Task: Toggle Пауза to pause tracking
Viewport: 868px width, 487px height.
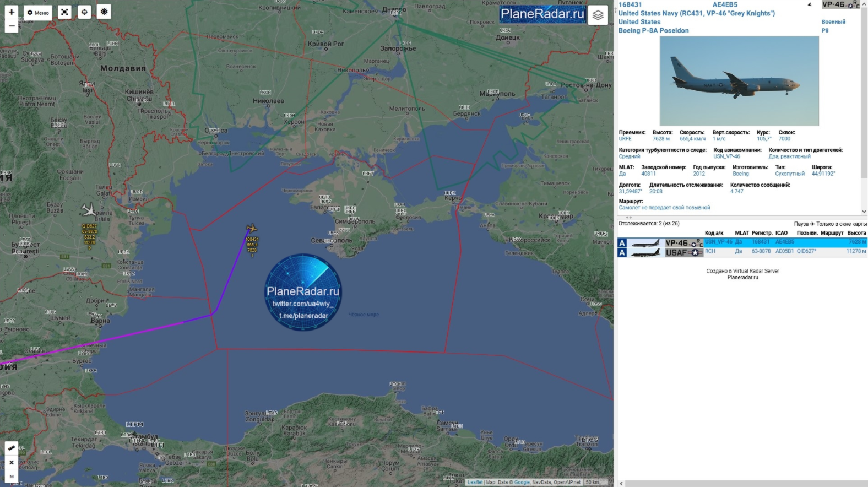Action: click(801, 224)
